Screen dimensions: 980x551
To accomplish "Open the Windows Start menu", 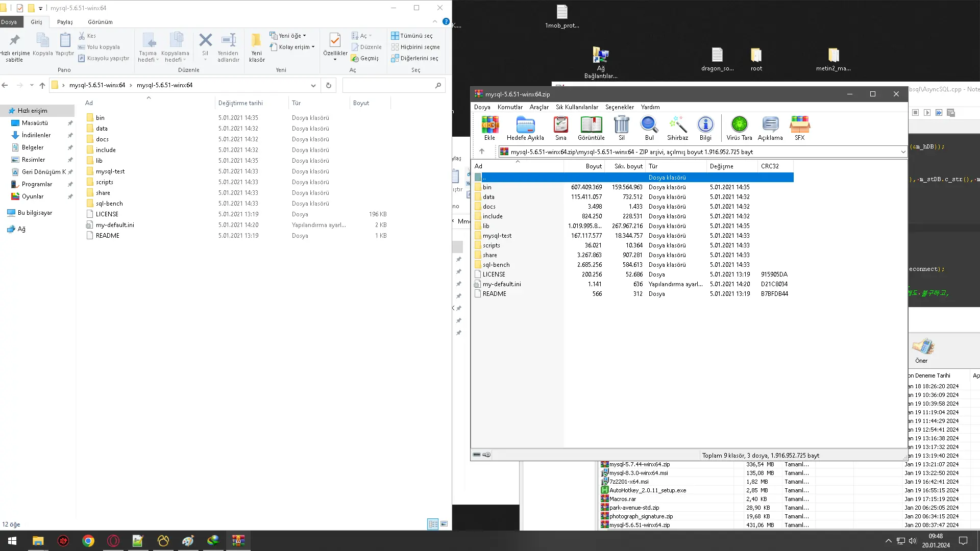I will [x=12, y=541].
